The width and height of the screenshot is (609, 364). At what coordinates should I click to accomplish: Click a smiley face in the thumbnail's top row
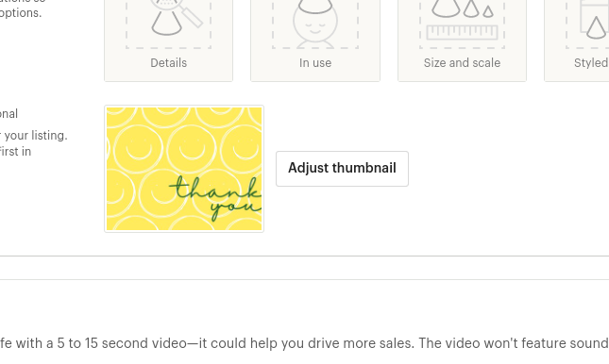166,112
